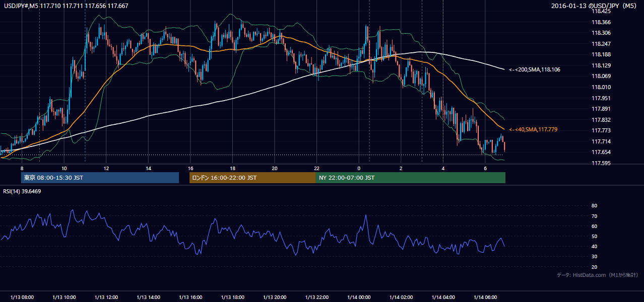Click the RSI scale value 80
Viewport: 644px width, 302px height.
click(x=594, y=206)
